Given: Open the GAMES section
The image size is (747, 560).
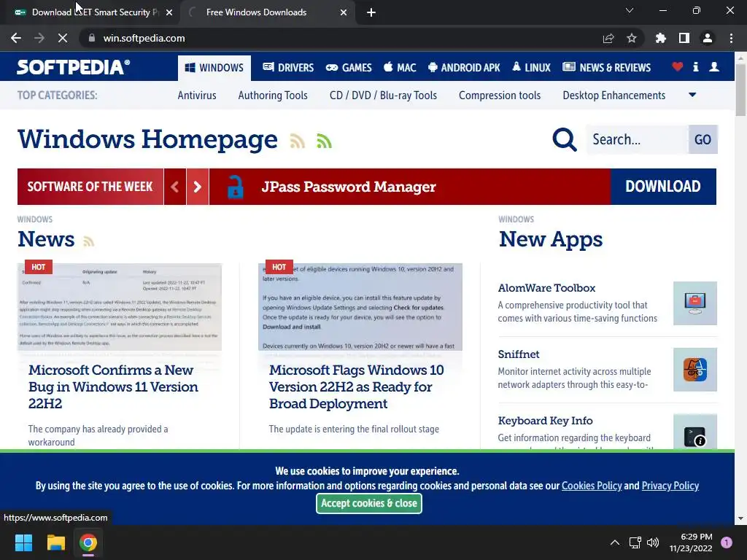Looking at the screenshot, I should click(349, 68).
